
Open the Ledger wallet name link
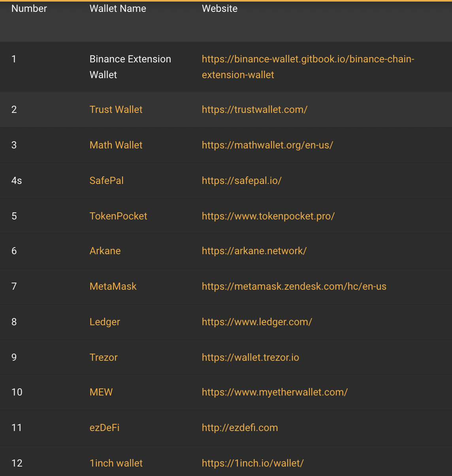pyautogui.click(x=105, y=322)
